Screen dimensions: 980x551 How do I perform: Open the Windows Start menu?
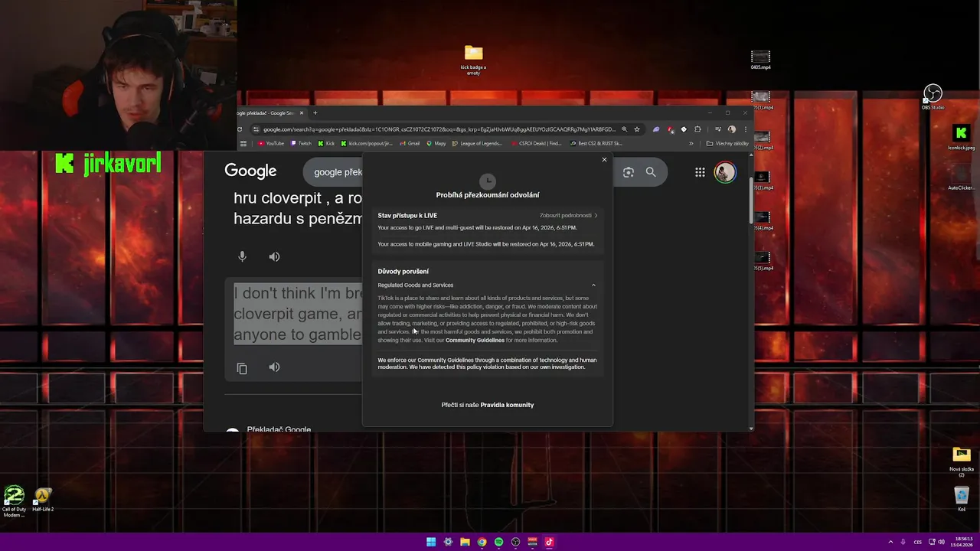pyautogui.click(x=431, y=542)
